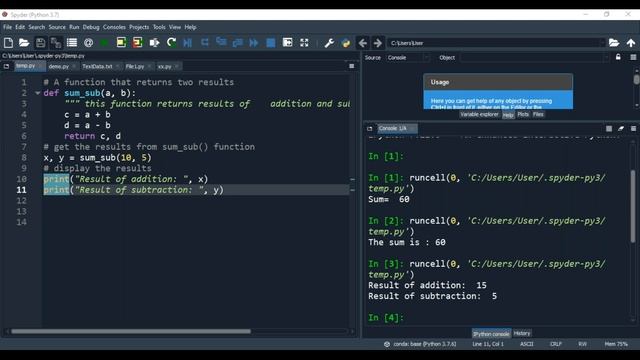Viewport: 640px width, 360px height.
Task: Run the current cell
Action: click(x=121, y=42)
